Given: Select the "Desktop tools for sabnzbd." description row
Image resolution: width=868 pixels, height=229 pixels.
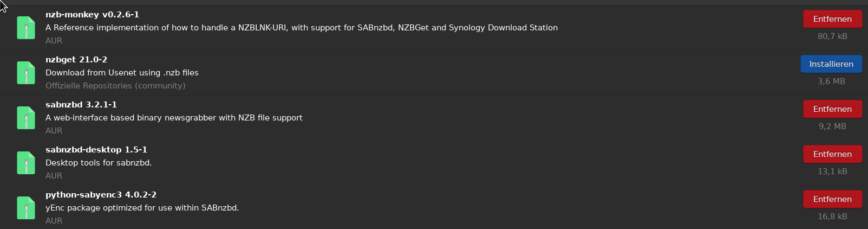Looking at the screenshot, I should [x=99, y=163].
